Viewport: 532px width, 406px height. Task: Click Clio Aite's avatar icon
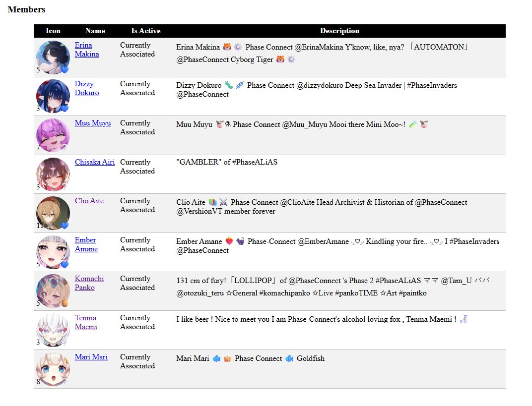tap(53, 213)
